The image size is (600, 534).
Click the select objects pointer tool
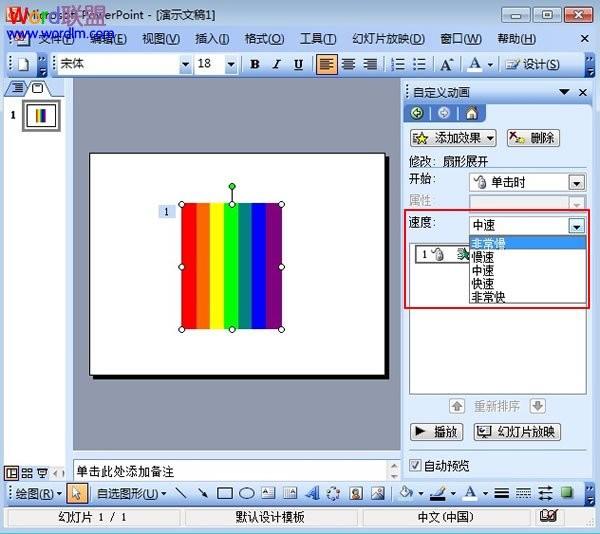pos(77,493)
